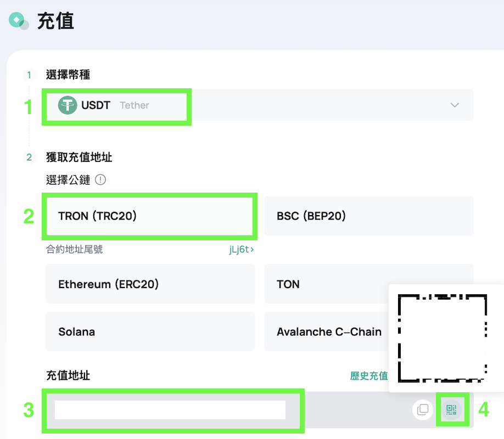Open the 歷史充值 deposit history link
Screen dimensions: 504x439
click(x=369, y=376)
